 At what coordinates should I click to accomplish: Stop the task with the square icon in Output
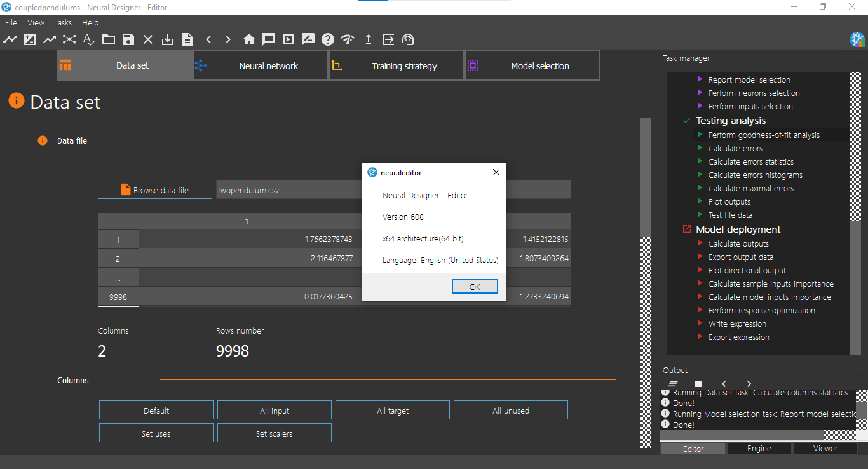[698, 384]
